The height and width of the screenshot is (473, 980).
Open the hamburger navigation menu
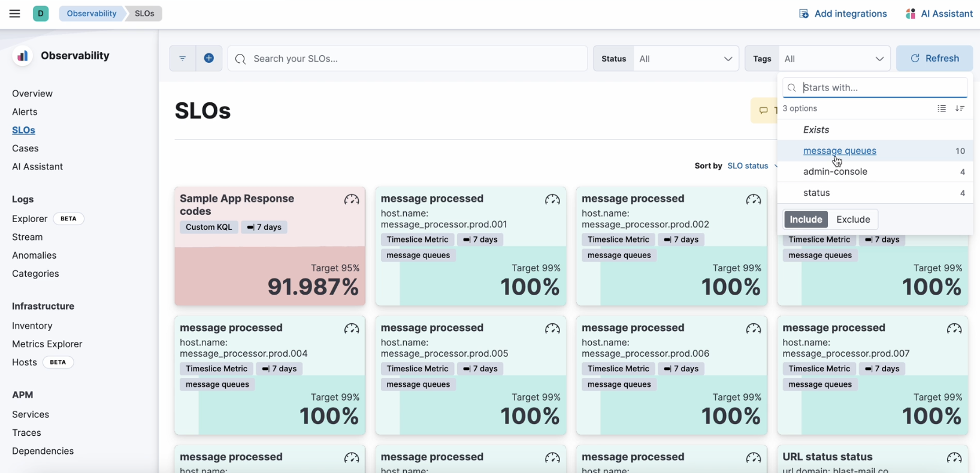[15, 14]
